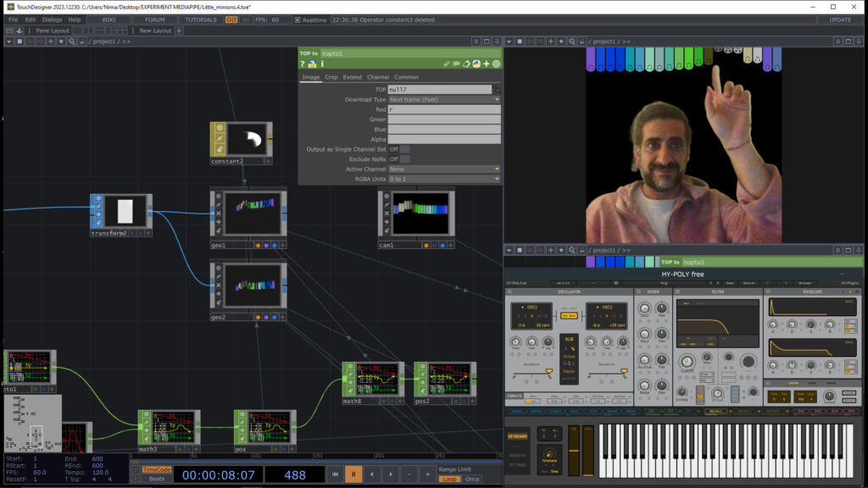Toggle the Realtime checkbox
The image size is (868, 488).
298,19
